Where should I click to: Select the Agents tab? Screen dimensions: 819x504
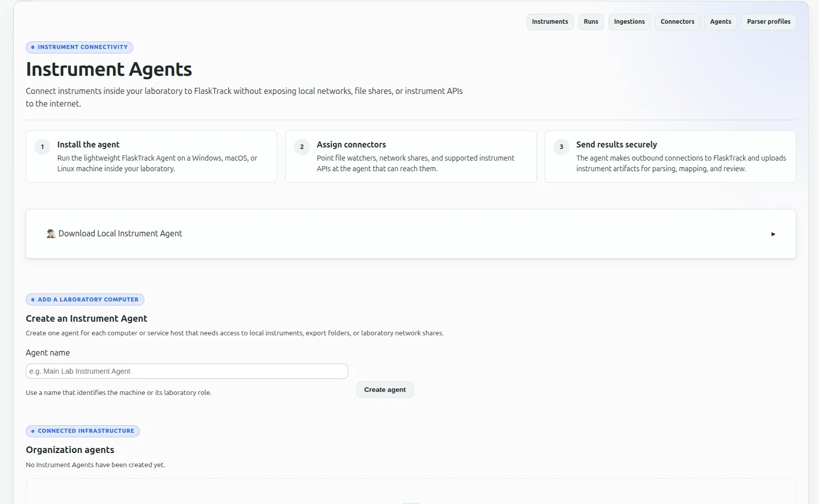pyautogui.click(x=721, y=22)
